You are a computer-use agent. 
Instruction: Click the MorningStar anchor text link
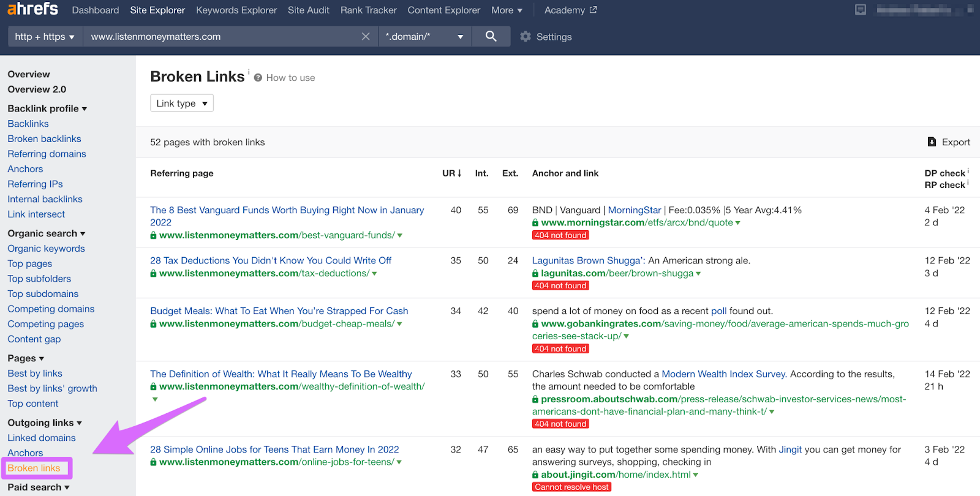click(x=635, y=211)
